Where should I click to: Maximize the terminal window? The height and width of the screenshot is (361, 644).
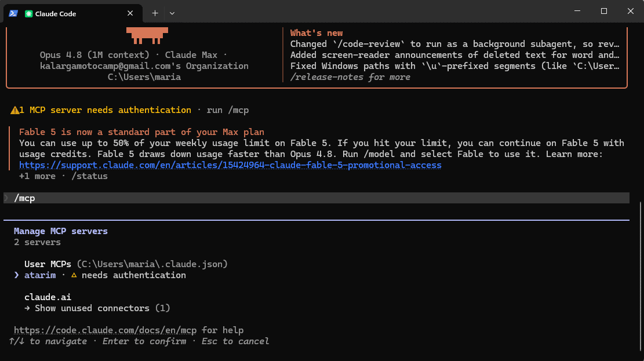tap(604, 11)
